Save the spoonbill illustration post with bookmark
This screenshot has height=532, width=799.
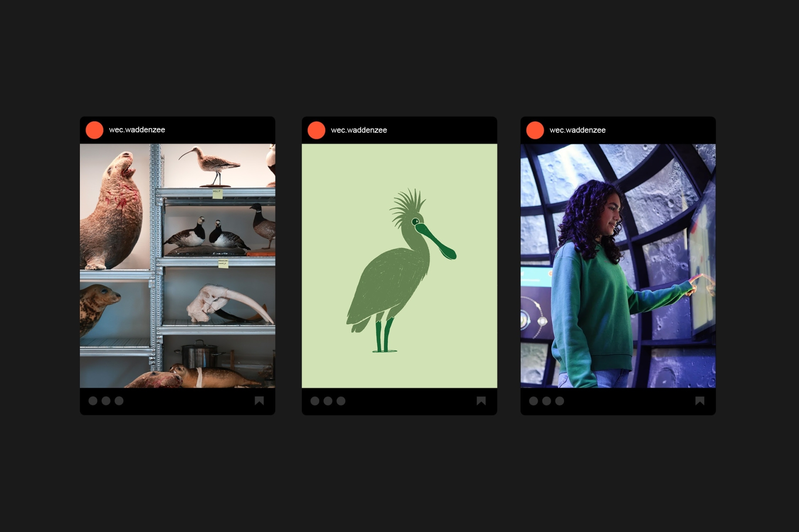pos(481,401)
